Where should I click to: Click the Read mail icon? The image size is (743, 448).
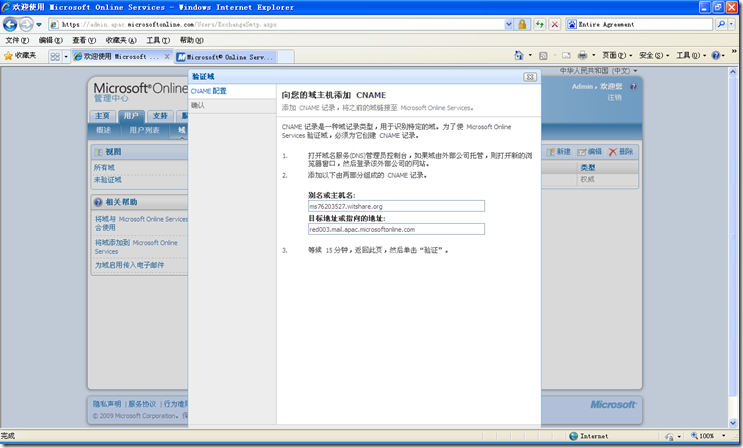(x=566, y=55)
